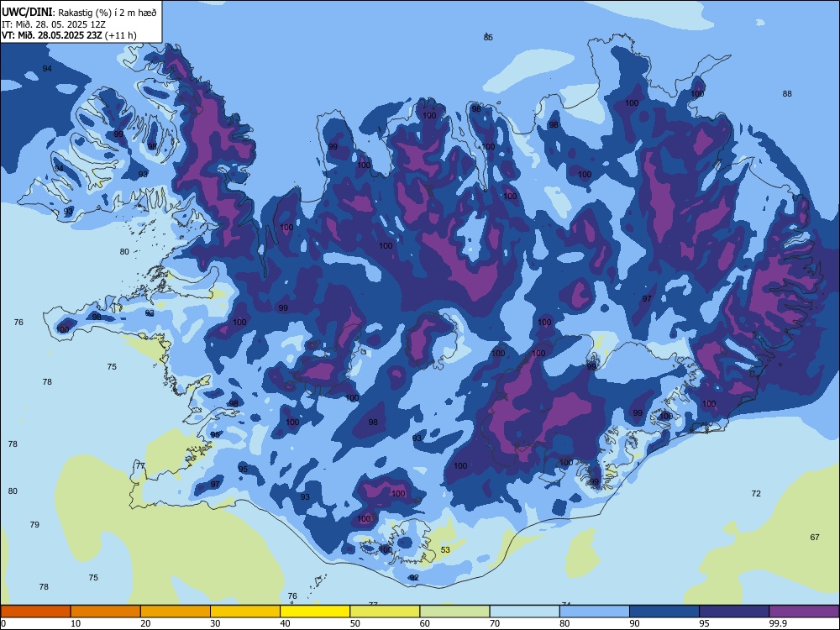
Task: Click the 95 legend scale label
Action: click(705, 623)
